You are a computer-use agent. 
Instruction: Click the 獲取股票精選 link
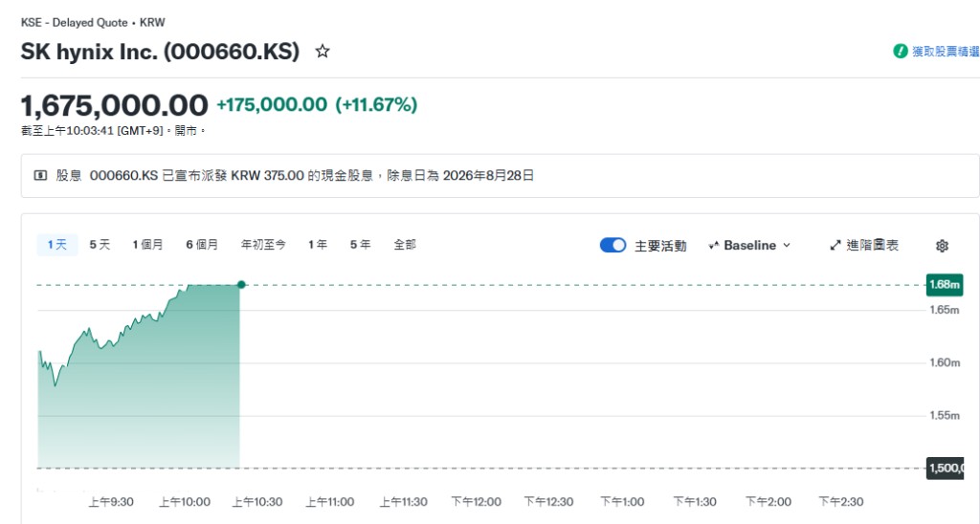[x=946, y=52]
